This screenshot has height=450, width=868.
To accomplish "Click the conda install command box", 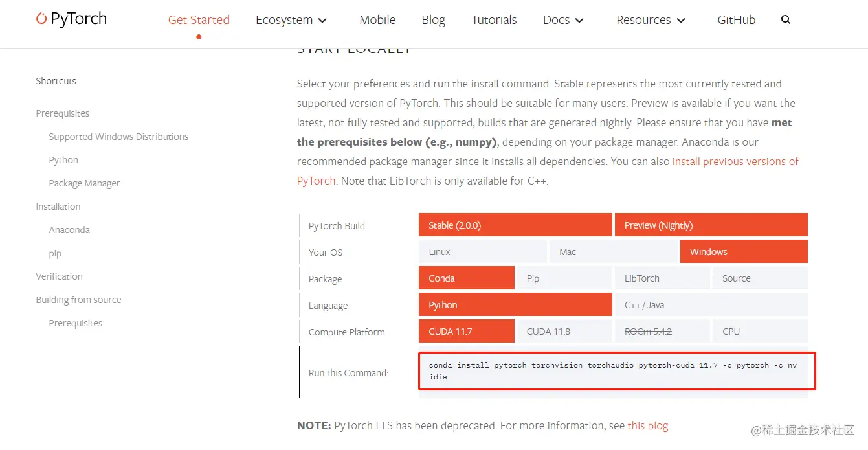I will pyautogui.click(x=617, y=371).
